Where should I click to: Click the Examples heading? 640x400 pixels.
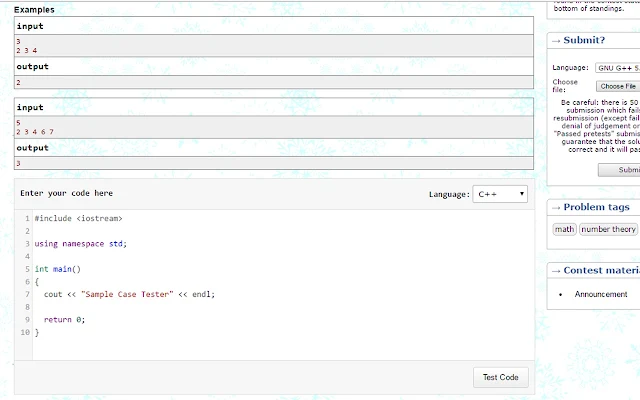tap(34, 10)
